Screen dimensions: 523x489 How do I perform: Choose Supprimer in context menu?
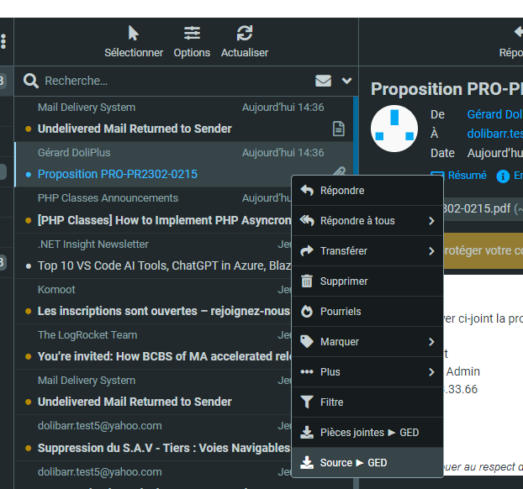(368, 281)
